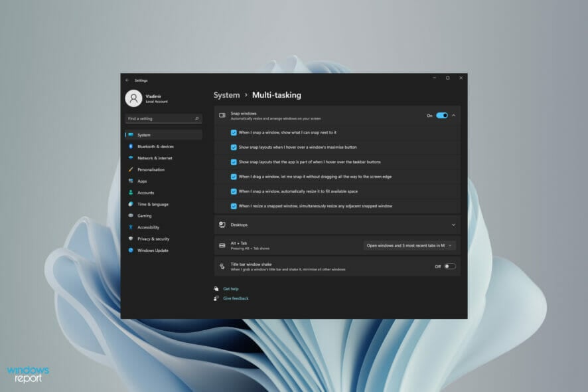Click the Accounts person icon
This screenshot has width=588, height=392.
[x=131, y=193]
